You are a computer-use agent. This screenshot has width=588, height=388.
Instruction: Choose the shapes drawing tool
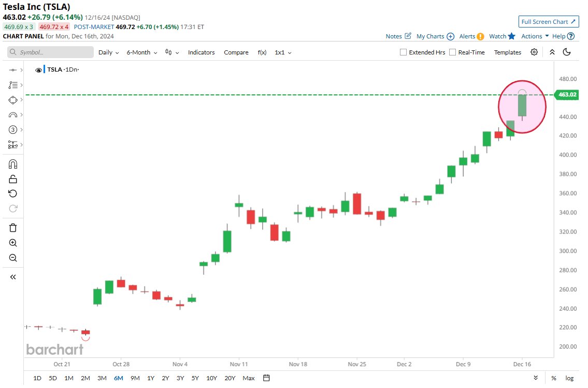tap(13, 100)
